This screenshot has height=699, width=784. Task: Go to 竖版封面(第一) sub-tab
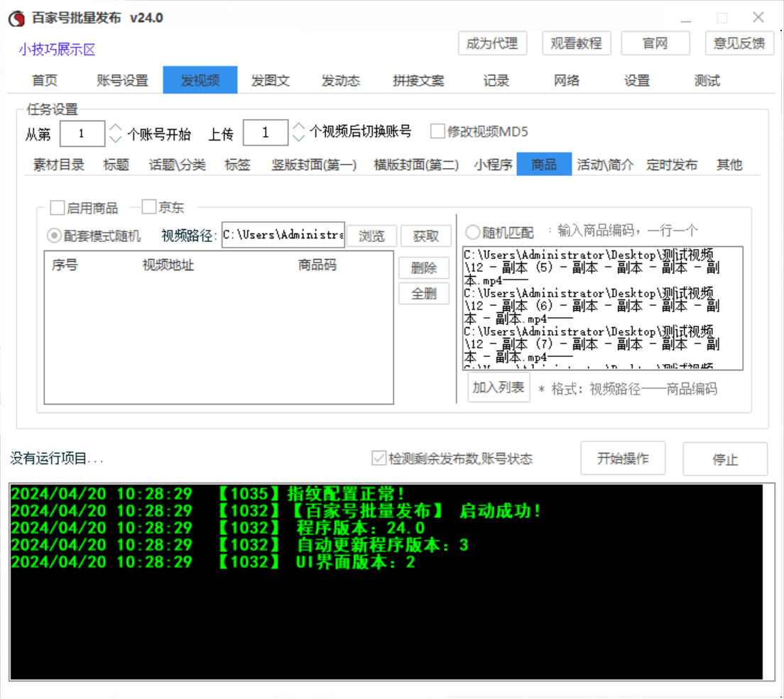pos(314,165)
